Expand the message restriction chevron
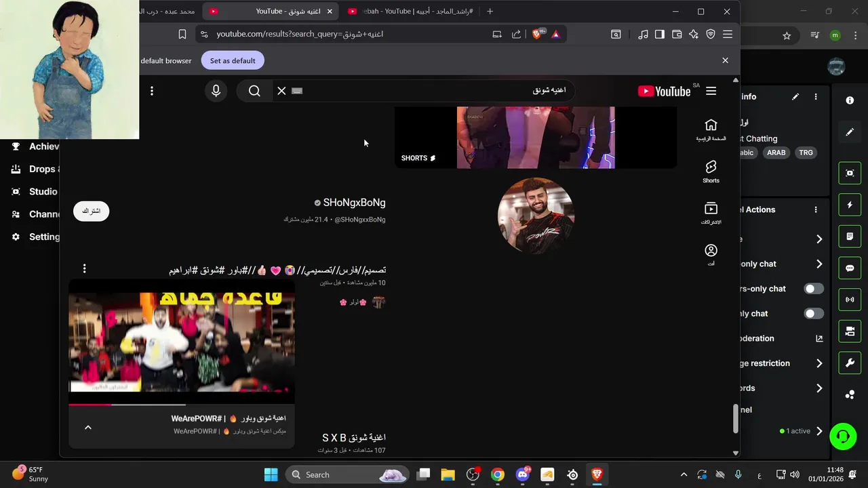Image resolution: width=868 pixels, height=488 pixels. (819, 363)
